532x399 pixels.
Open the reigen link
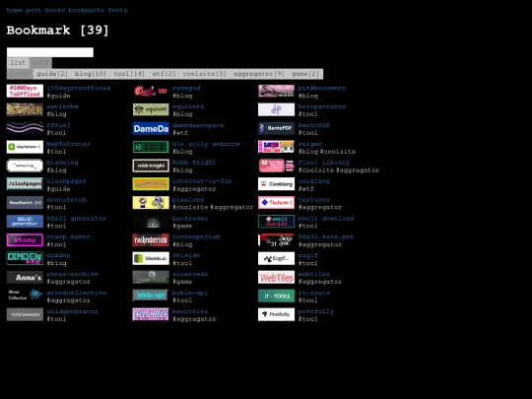point(309,144)
